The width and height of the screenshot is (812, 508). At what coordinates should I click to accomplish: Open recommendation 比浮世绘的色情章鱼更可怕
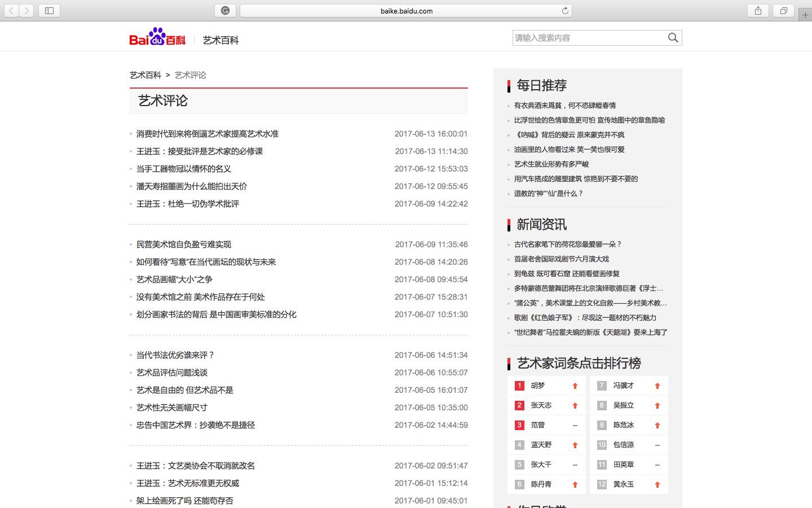(589, 120)
